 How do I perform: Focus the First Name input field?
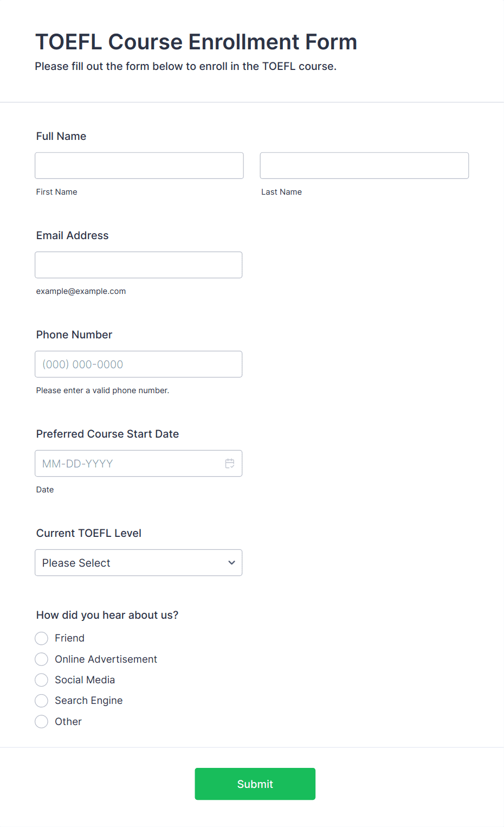tap(139, 165)
